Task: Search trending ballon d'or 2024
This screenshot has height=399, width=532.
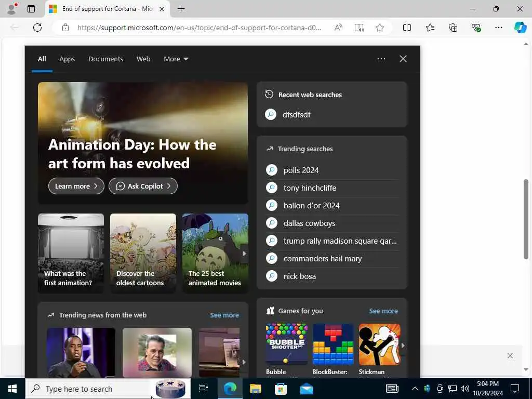Action: 332,205
